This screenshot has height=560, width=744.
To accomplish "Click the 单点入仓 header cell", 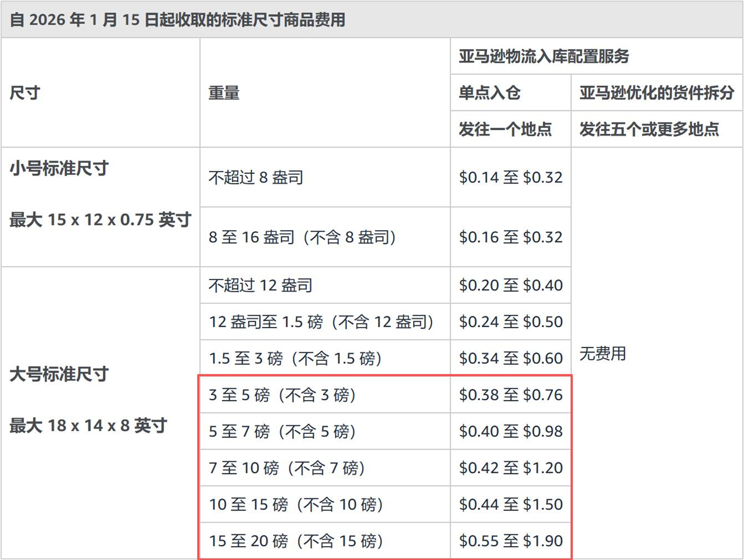I will [x=489, y=93].
